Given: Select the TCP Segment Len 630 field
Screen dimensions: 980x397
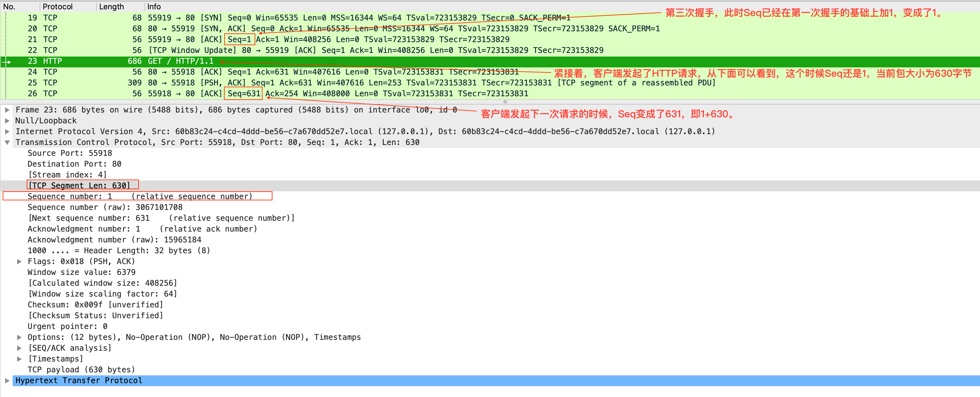Looking at the screenshot, I should coord(79,185).
